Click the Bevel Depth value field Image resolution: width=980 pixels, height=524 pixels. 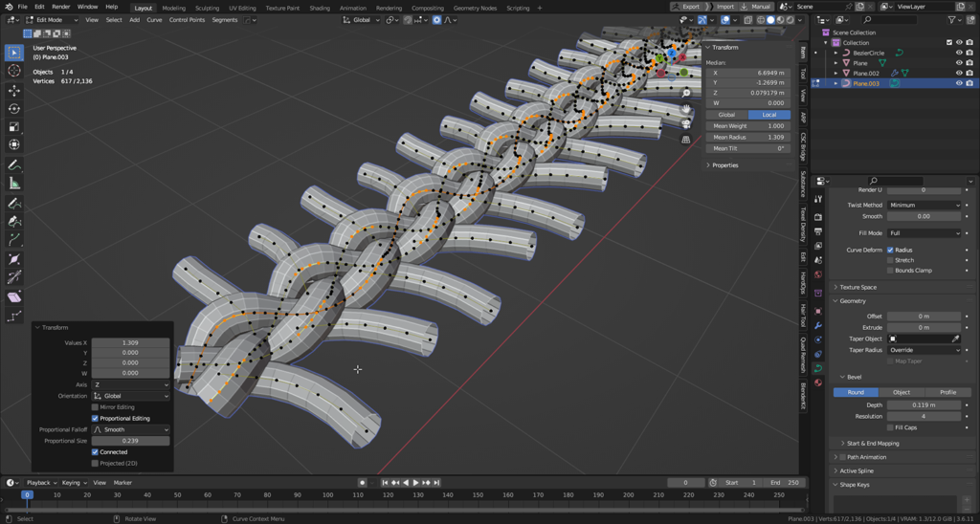tap(924, 405)
